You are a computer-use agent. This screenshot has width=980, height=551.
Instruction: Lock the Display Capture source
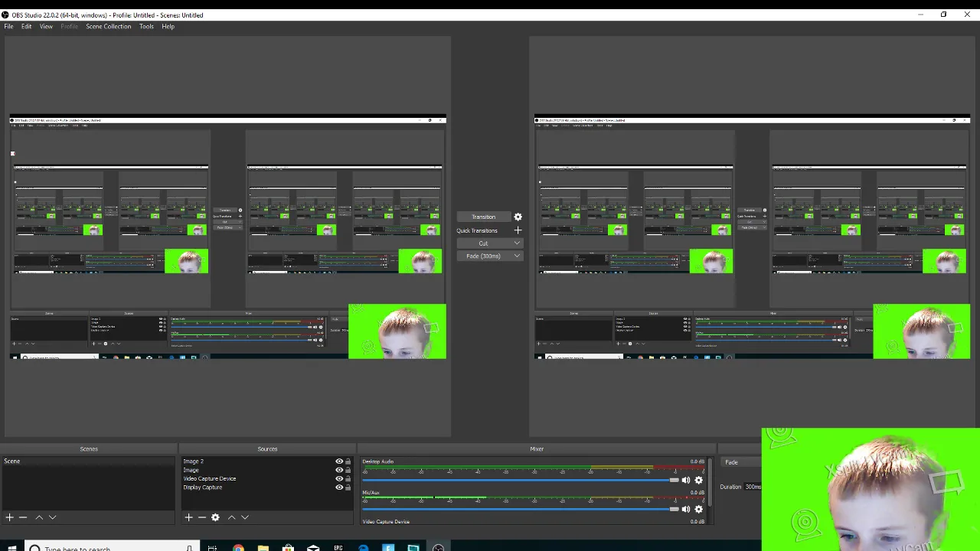click(x=348, y=487)
